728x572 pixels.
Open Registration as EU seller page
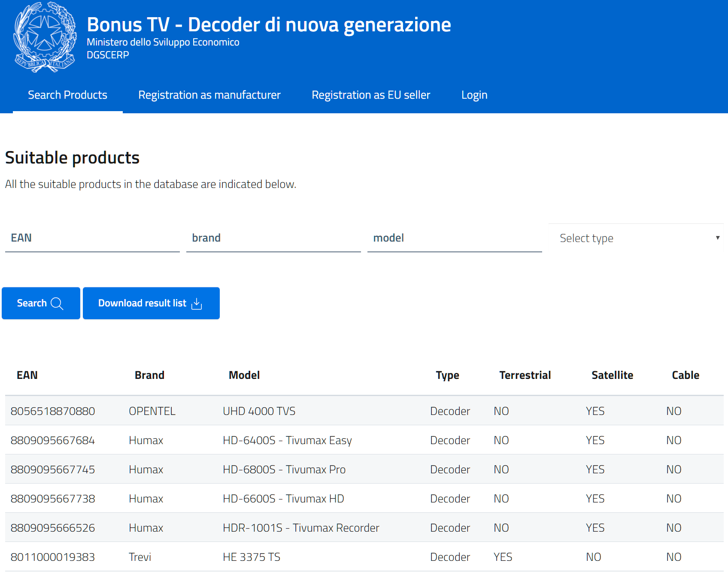370,95
